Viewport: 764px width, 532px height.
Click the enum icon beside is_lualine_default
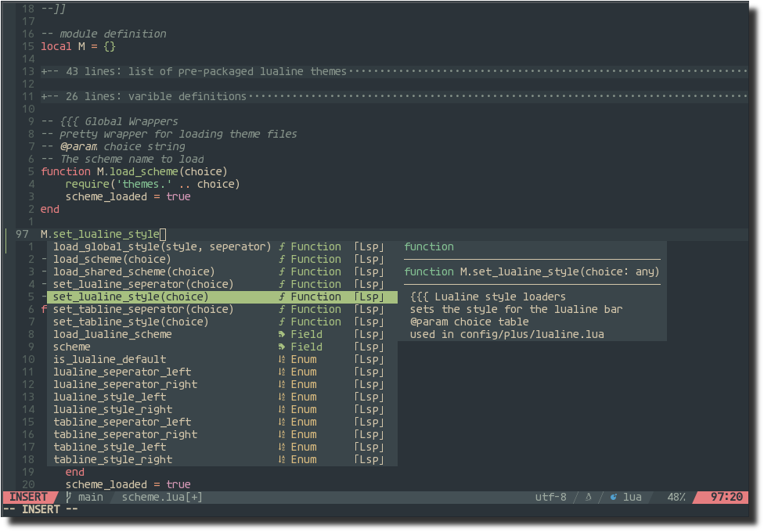coord(282,359)
